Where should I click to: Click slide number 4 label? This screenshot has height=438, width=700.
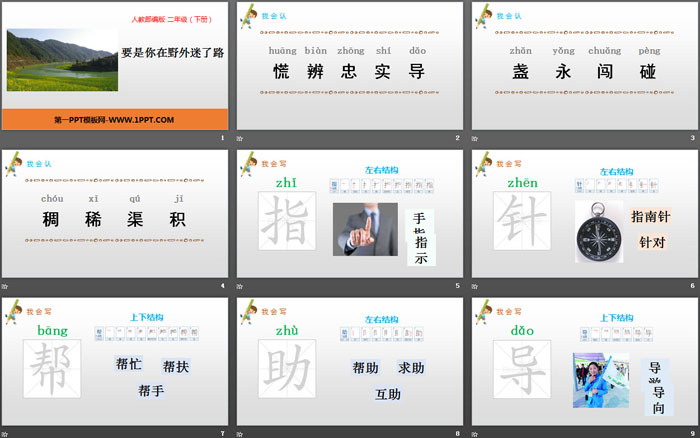[x=222, y=285]
